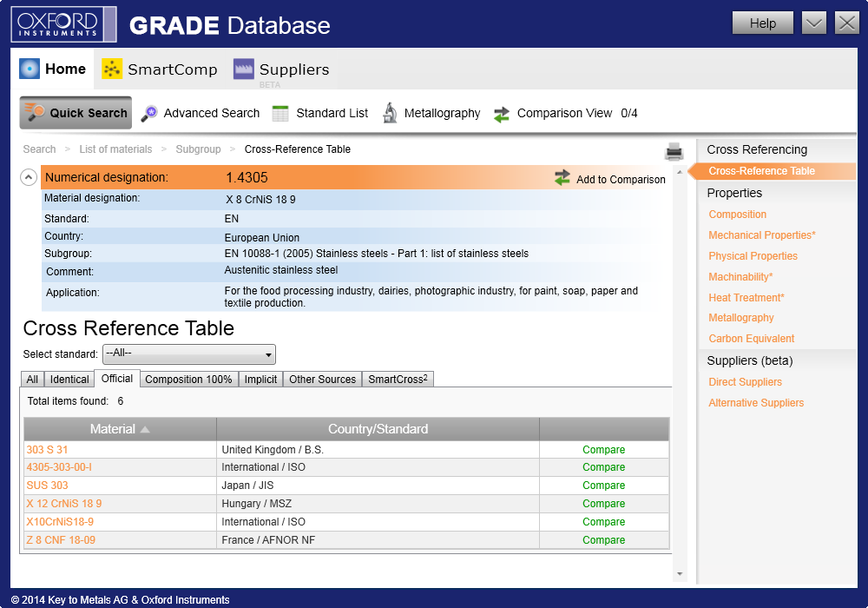Select the SmartCross² filter tab

(x=398, y=380)
